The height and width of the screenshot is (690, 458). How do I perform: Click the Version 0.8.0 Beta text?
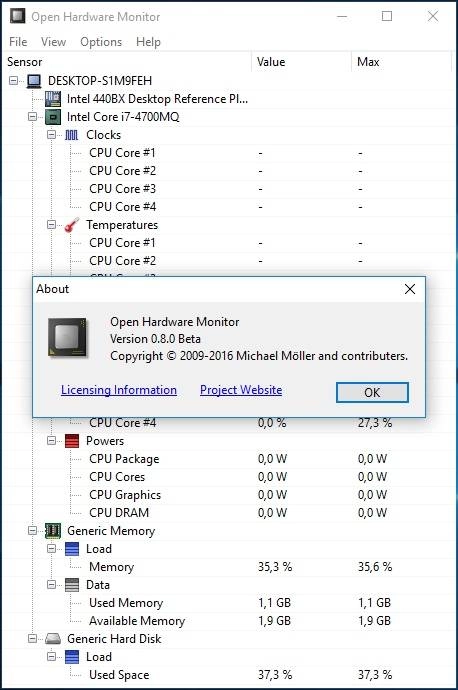(x=155, y=339)
